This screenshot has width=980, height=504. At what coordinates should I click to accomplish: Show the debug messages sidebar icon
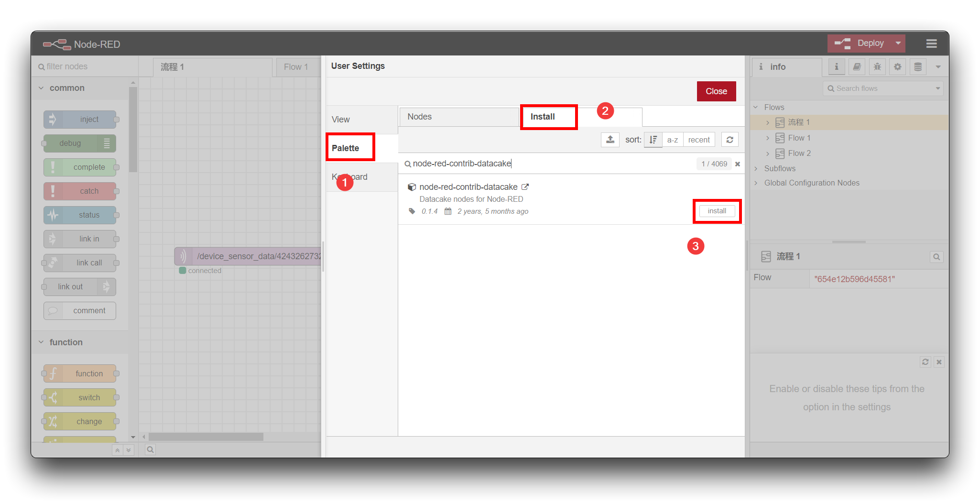pos(877,67)
